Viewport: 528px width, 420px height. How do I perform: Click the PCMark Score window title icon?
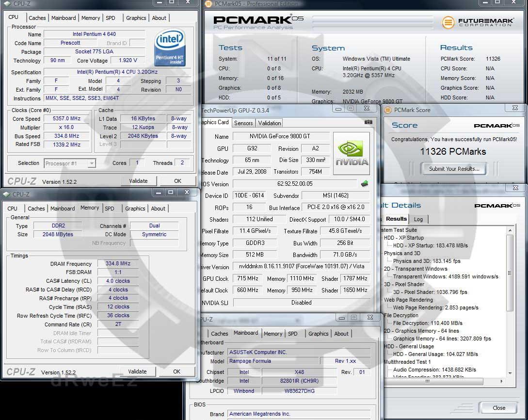click(x=388, y=110)
